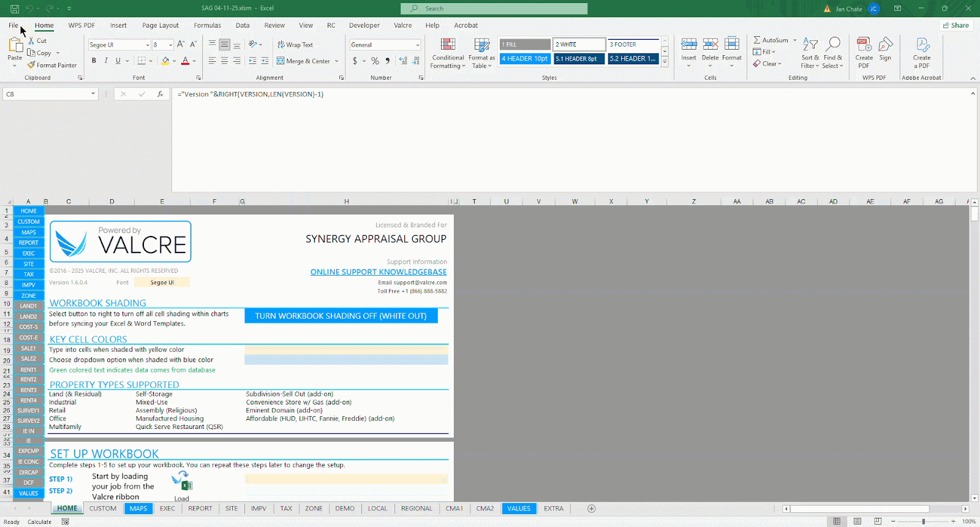
Task: Increase font size icon
Action: [181, 44]
